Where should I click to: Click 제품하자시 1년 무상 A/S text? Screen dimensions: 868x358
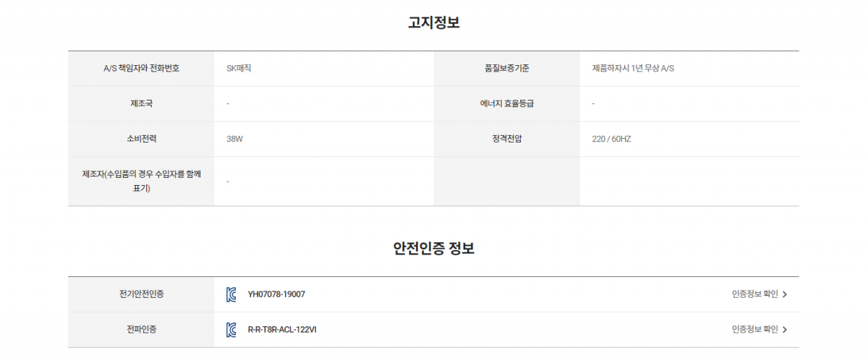[634, 69]
